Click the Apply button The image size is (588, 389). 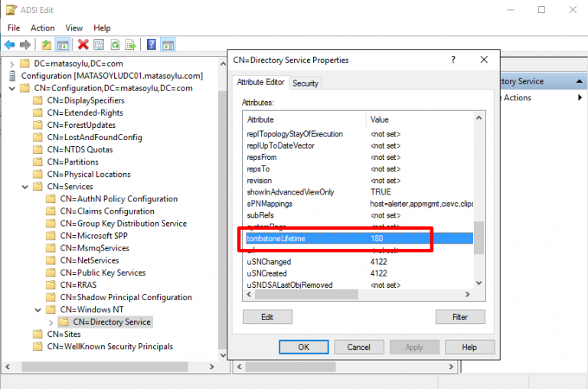pos(414,347)
